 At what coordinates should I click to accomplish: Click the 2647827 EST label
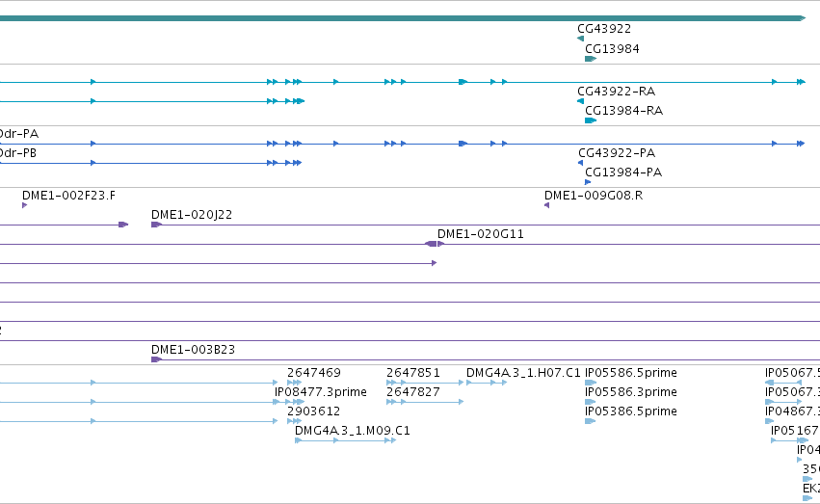[413, 392]
